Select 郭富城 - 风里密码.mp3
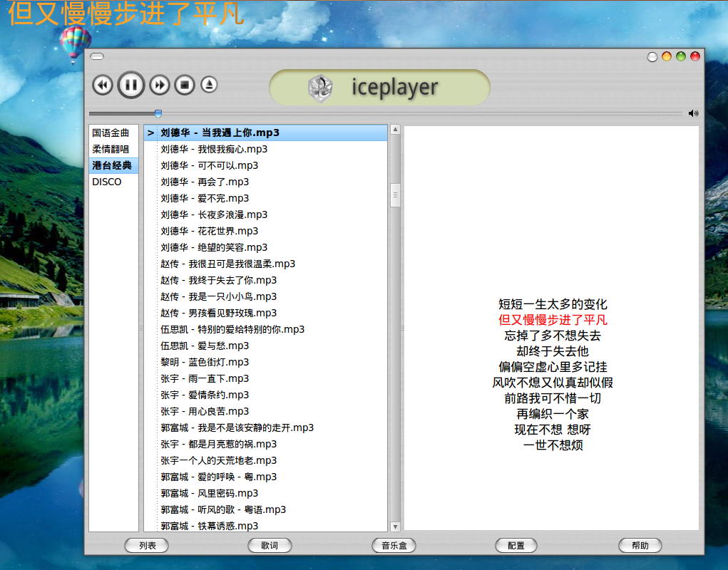This screenshot has height=570, width=728. (x=265, y=494)
